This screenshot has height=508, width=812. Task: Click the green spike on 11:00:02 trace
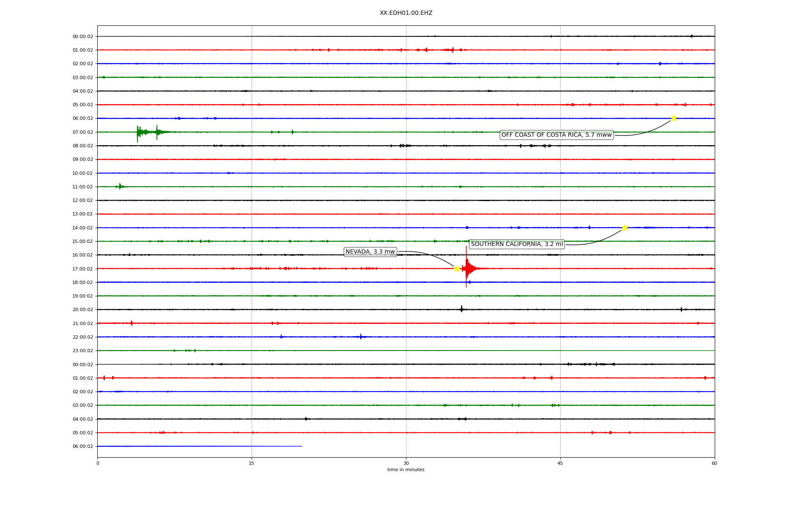(120, 186)
